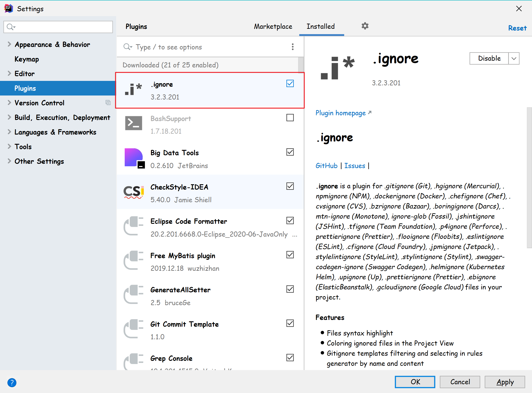
Task: Click the plugins settings gear icon
Action: 365,26
